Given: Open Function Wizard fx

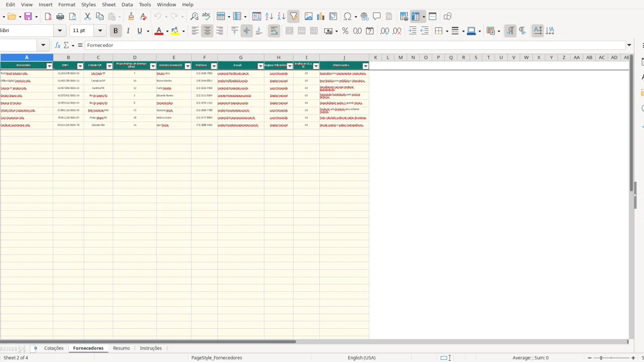Looking at the screenshot, I should [x=57, y=46].
